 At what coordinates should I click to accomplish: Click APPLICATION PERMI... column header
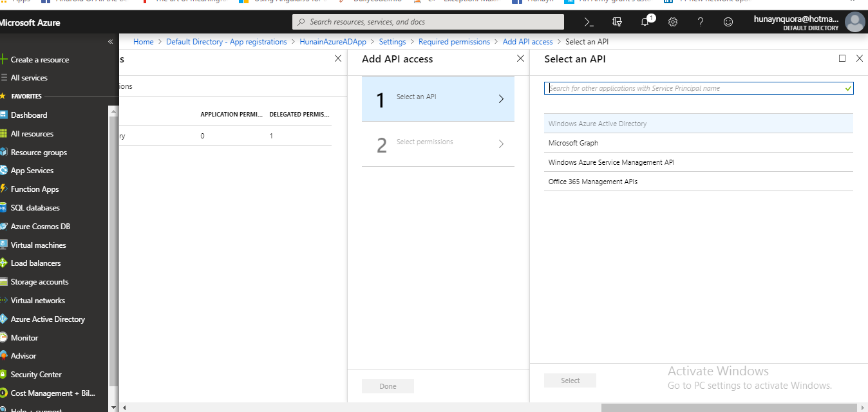tap(231, 115)
